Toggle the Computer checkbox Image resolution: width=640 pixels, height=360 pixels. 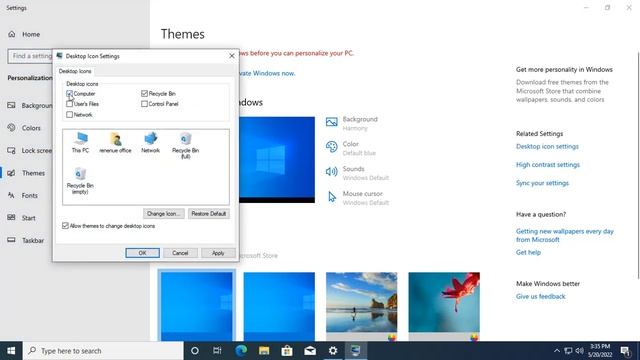(x=69, y=93)
